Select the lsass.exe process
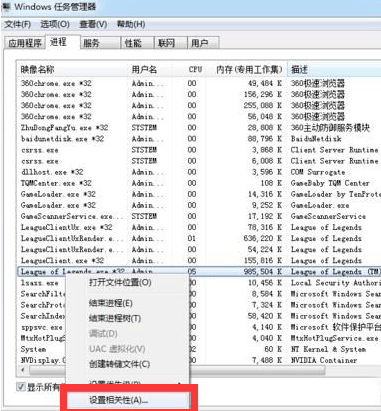Image resolution: width=381 pixels, height=411 pixels. pyautogui.click(x=39, y=283)
